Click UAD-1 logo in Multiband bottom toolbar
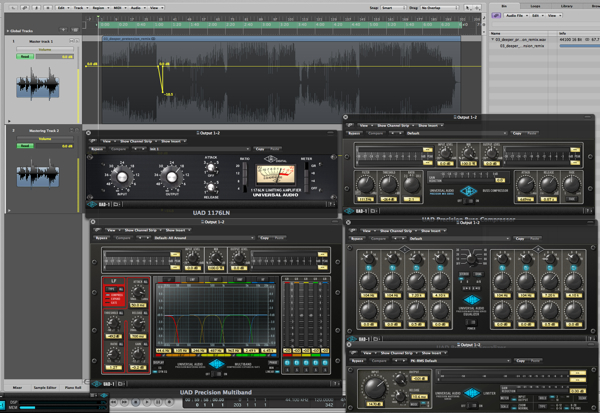This screenshot has width=600, height=413. point(103,384)
